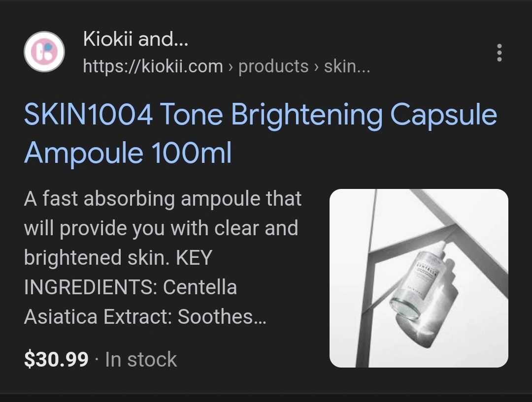
Task: Open the three-dot more options menu
Action: click(x=499, y=53)
